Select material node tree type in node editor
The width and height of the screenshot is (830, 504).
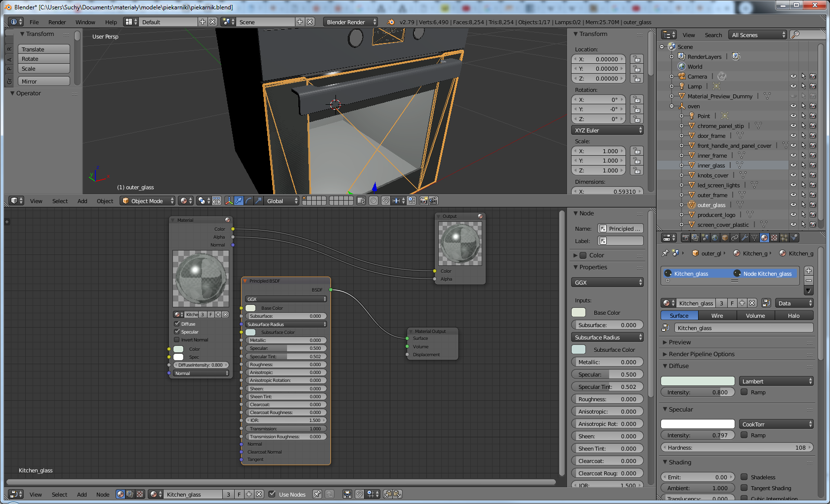coord(121,494)
